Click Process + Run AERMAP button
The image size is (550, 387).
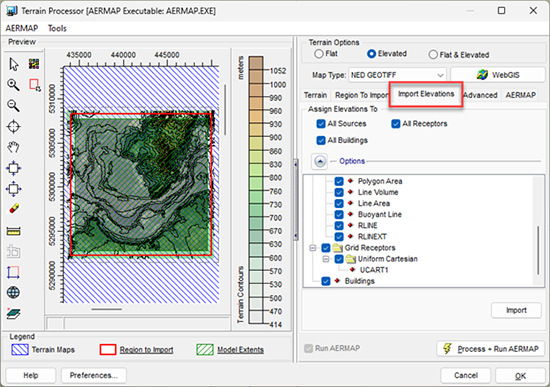coord(491,349)
